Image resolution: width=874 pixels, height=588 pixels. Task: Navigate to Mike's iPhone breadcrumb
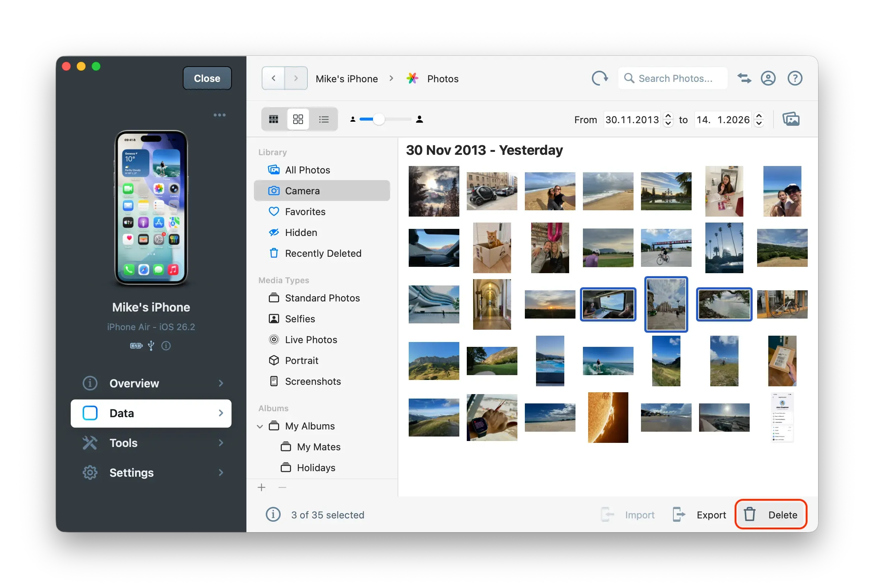[x=346, y=79]
